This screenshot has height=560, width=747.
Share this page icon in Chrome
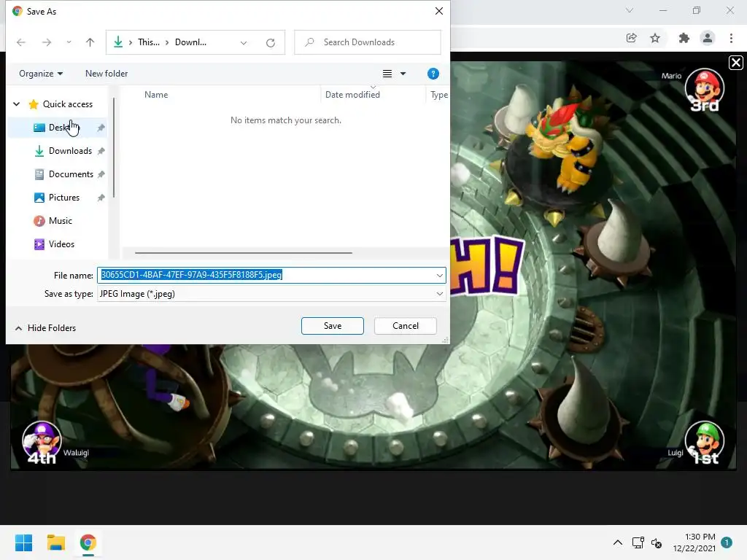632,38
